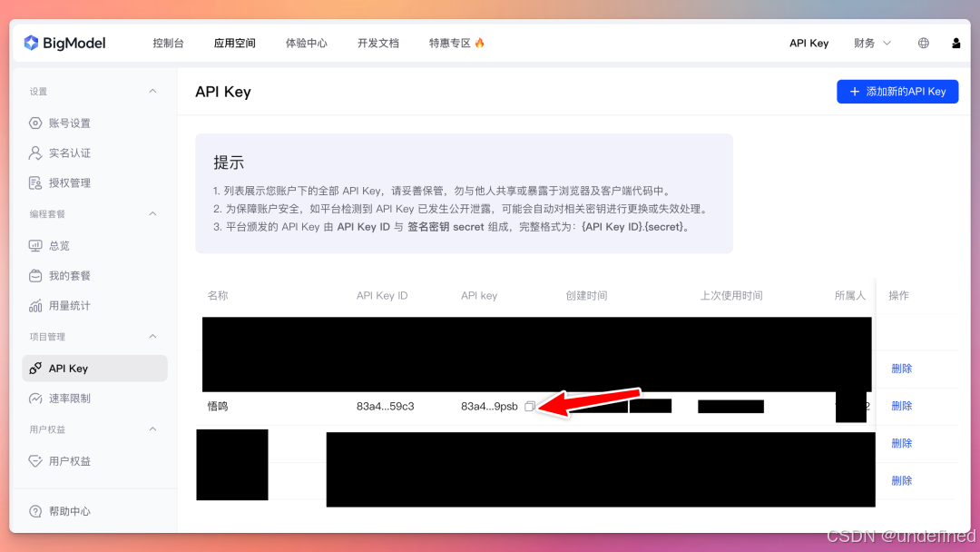Click the BigMolel logo icon
980x552 pixels.
[31, 43]
